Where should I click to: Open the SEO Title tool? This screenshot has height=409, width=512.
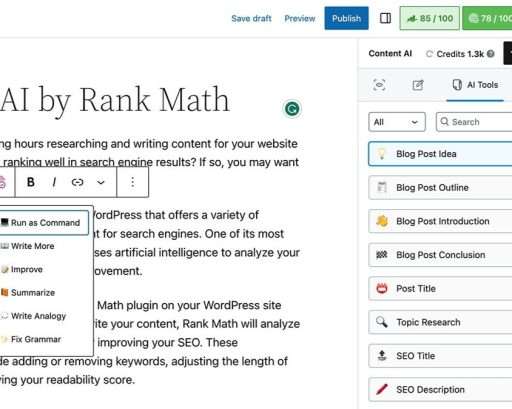click(x=440, y=356)
